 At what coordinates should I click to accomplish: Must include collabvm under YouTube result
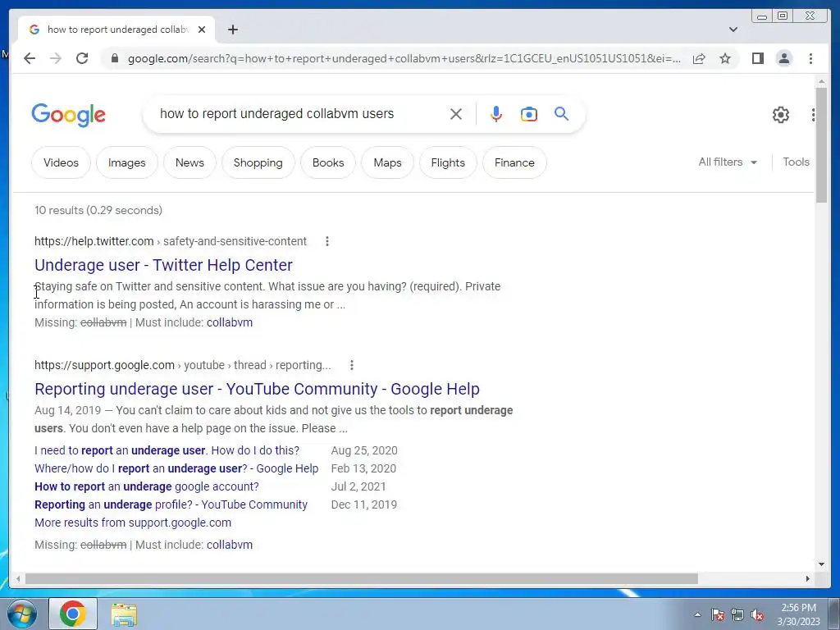click(x=230, y=545)
